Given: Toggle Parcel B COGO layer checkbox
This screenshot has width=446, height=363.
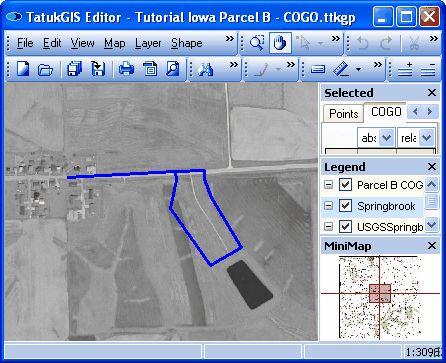Looking at the screenshot, I should [x=345, y=184].
